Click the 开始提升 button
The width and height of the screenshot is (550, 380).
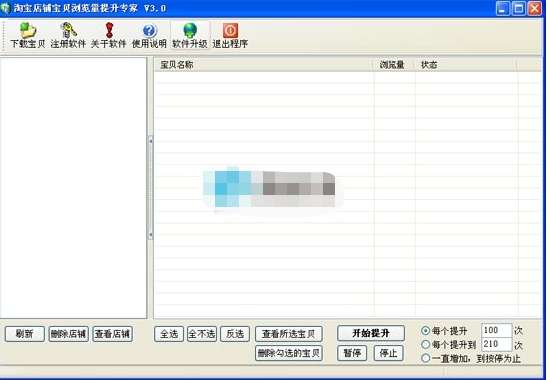pos(371,333)
